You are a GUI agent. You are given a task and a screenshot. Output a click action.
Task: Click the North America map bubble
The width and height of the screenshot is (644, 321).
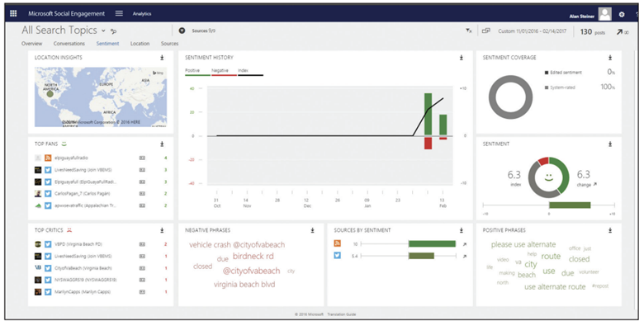[x=50, y=94]
